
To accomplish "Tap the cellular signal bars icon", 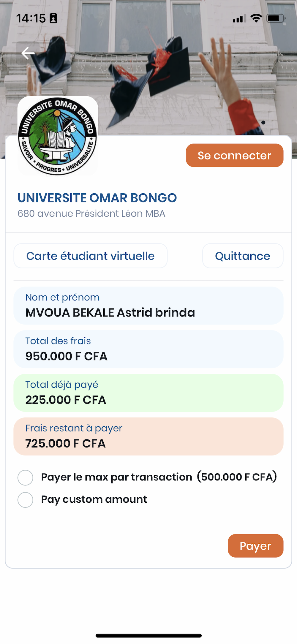I will point(239,19).
